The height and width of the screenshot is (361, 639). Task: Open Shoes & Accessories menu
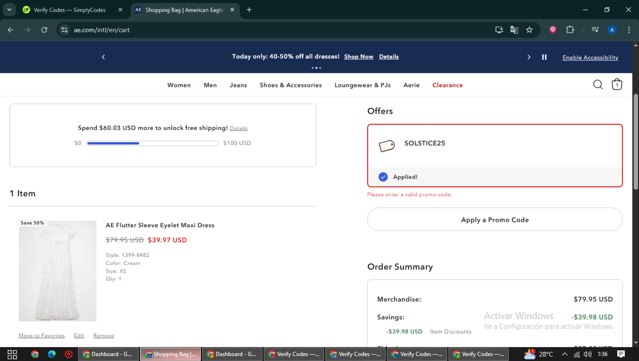[x=291, y=85]
